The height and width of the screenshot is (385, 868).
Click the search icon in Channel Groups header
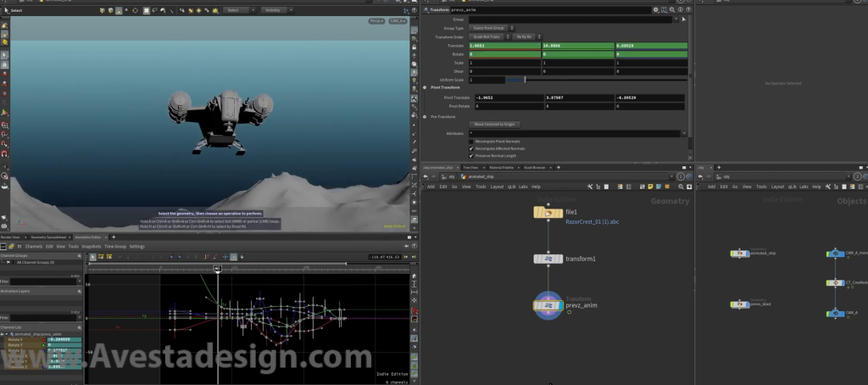(80, 256)
